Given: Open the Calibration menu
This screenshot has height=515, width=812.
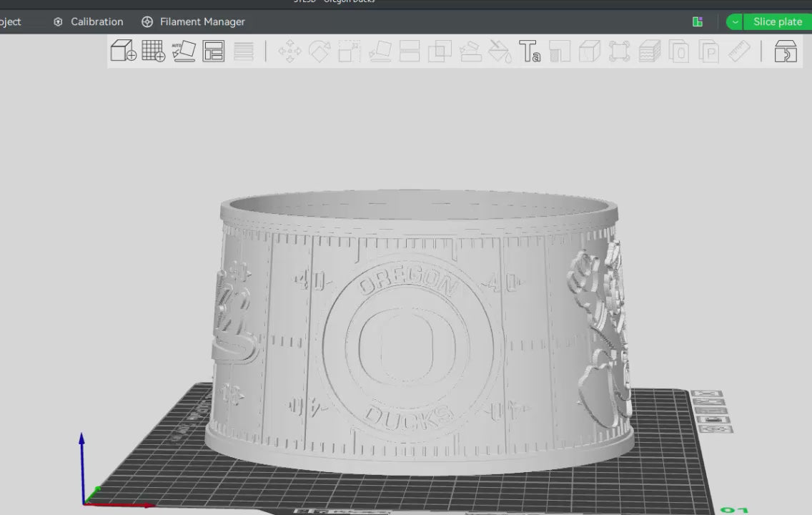Looking at the screenshot, I should click(89, 21).
